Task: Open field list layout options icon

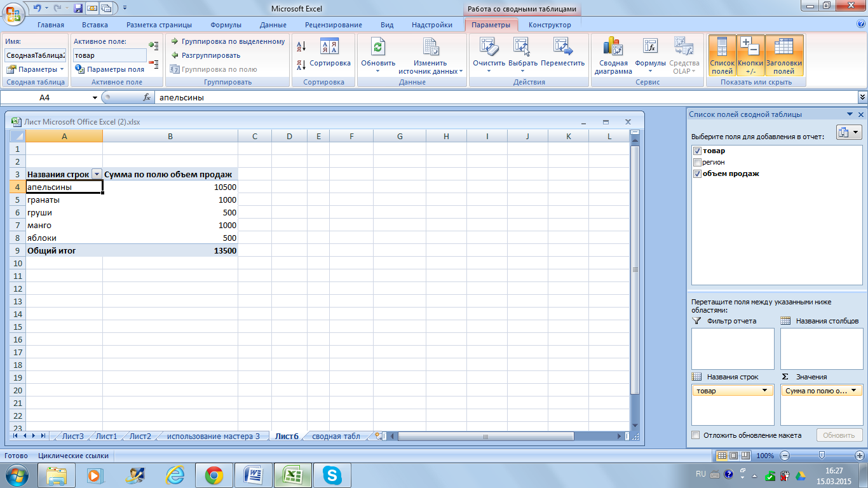Action: point(848,133)
